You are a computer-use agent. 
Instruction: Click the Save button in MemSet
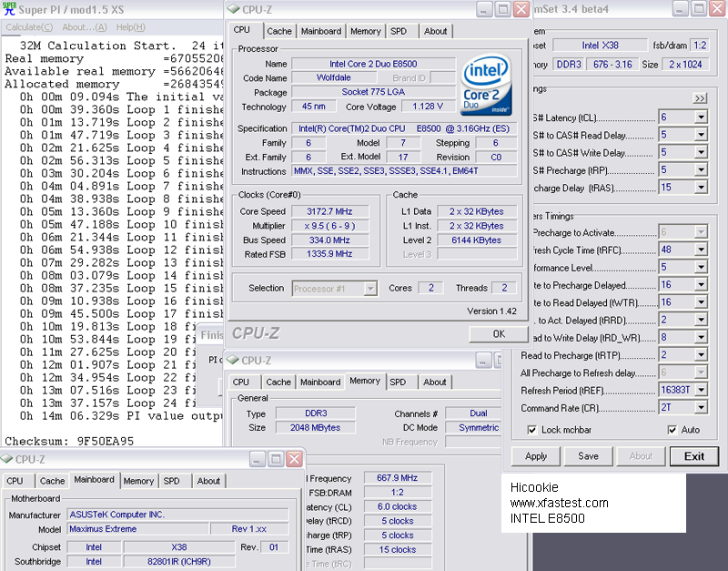click(x=588, y=456)
